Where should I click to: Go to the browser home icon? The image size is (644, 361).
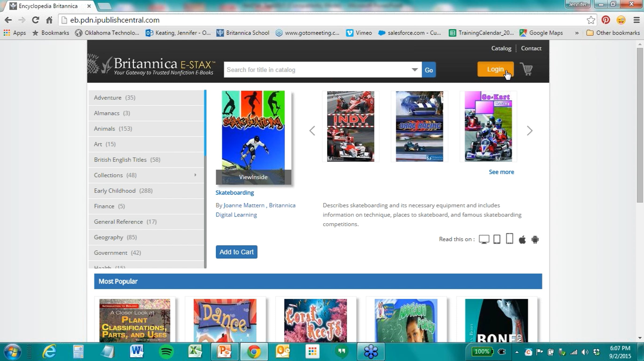click(49, 20)
